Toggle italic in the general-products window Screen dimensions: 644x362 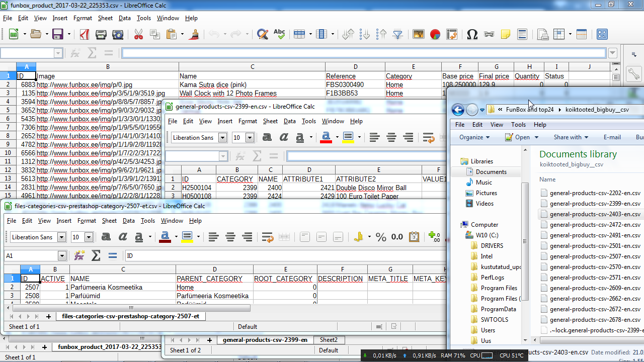point(284,137)
